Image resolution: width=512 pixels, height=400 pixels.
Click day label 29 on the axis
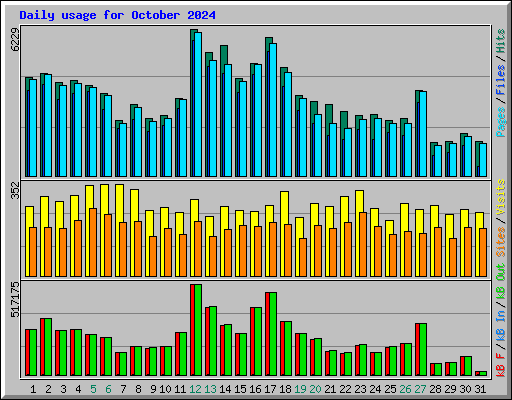pyautogui.click(x=450, y=389)
